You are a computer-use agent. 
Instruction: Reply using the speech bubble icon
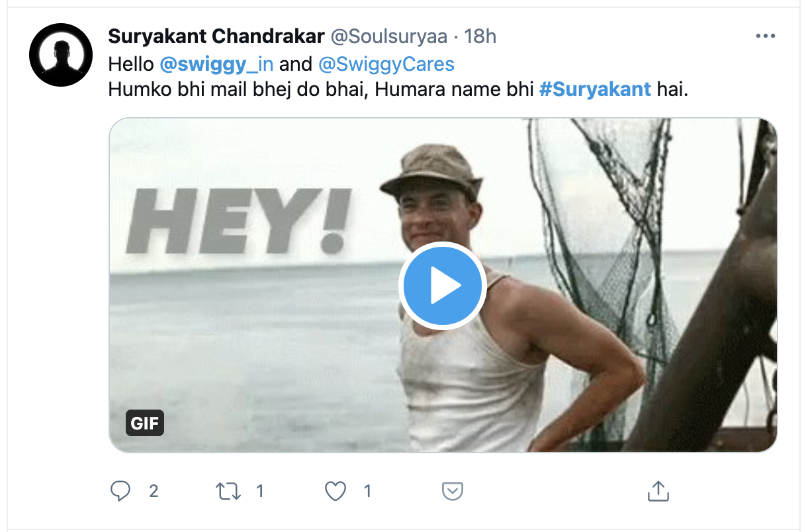[x=120, y=491]
